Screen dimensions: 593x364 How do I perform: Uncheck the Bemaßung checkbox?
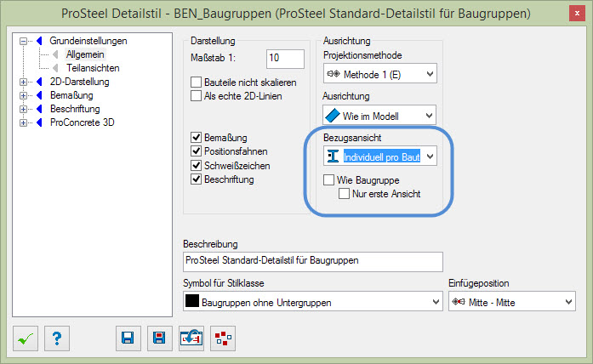coord(196,137)
